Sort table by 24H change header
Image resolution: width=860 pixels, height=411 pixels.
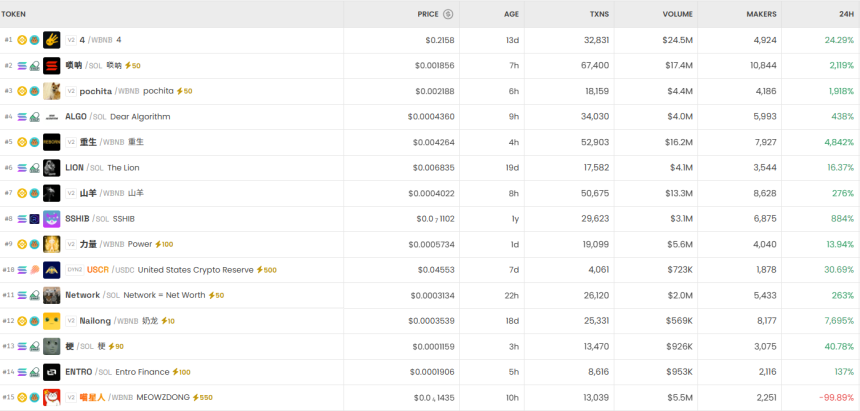pyautogui.click(x=846, y=14)
